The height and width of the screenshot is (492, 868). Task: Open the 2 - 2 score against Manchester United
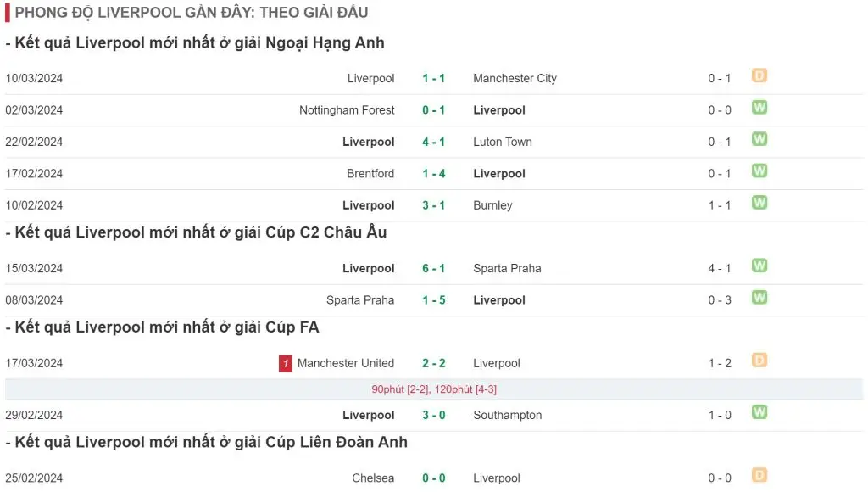[433, 363]
